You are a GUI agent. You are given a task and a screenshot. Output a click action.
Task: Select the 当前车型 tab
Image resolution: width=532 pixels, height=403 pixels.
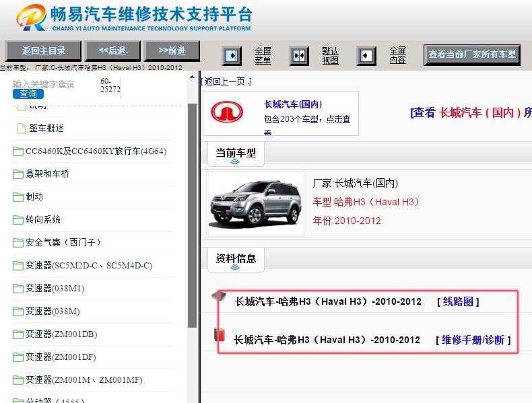coord(236,154)
